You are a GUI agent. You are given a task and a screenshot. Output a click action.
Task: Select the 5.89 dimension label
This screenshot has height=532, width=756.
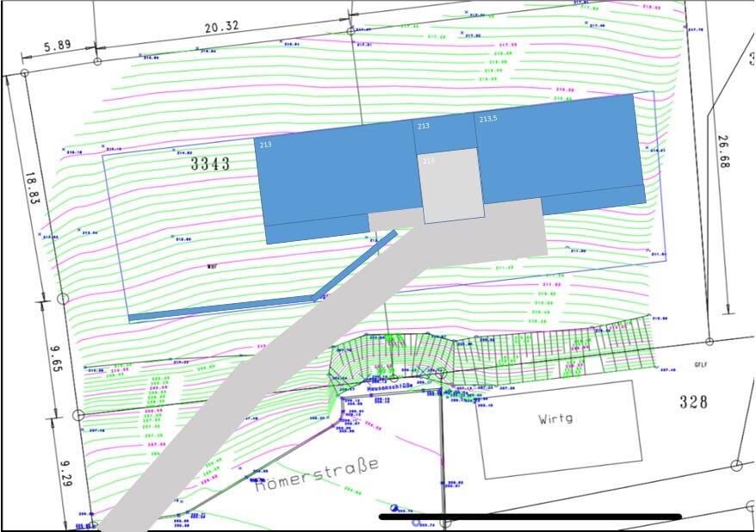[58, 46]
